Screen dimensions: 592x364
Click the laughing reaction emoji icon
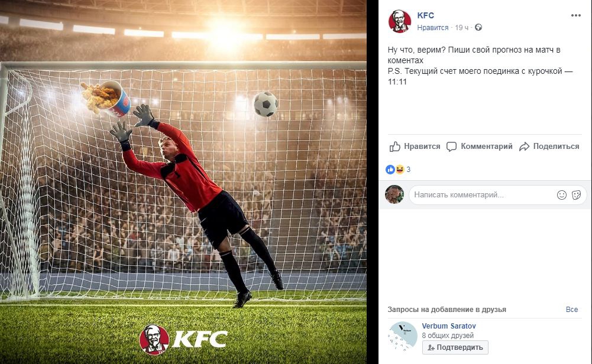coord(399,170)
